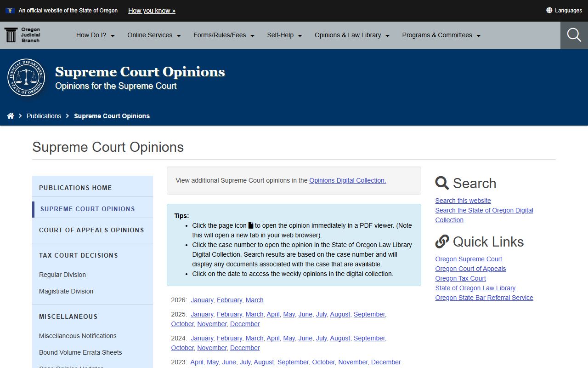Open Regular Division sidebar link
The image size is (588, 368).
click(x=62, y=275)
